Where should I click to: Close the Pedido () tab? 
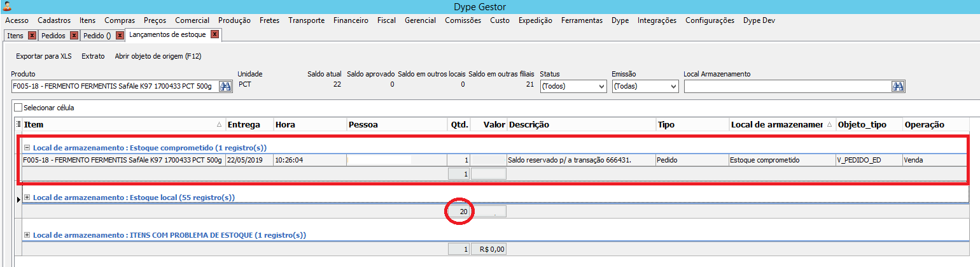120,36
